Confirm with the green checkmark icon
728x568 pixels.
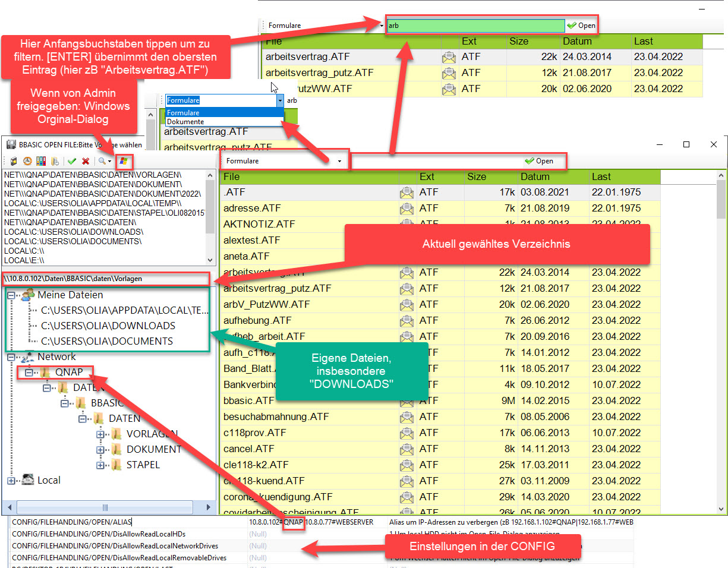(x=72, y=161)
